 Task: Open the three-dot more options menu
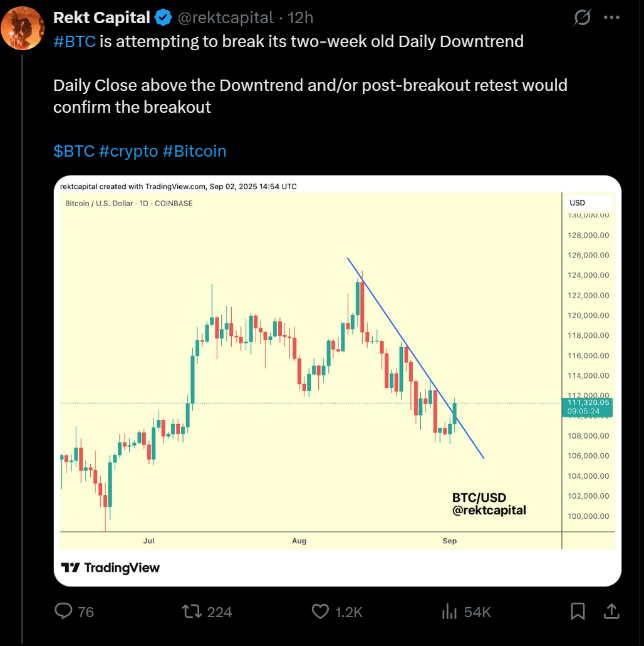click(x=611, y=18)
